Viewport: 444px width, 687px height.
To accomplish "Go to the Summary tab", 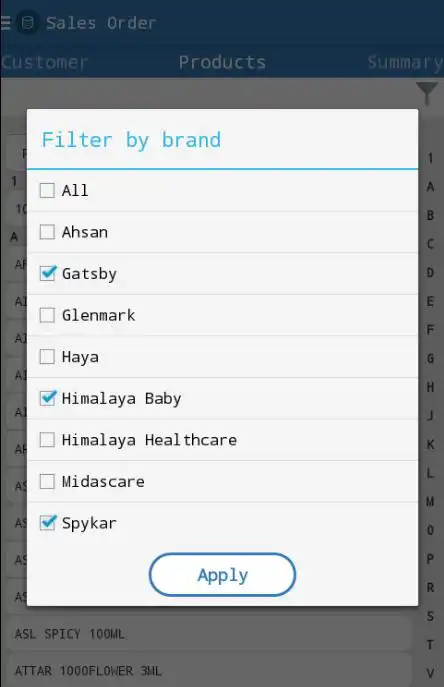I will [405, 62].
